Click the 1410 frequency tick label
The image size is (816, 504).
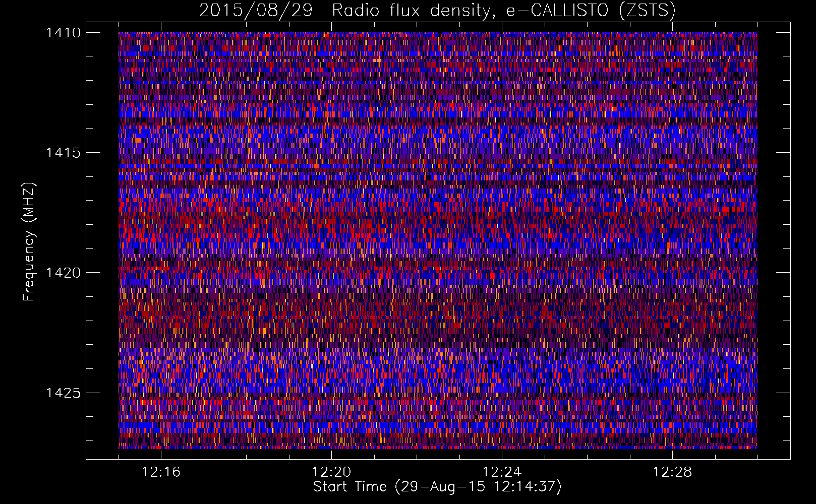click(63, 33)
